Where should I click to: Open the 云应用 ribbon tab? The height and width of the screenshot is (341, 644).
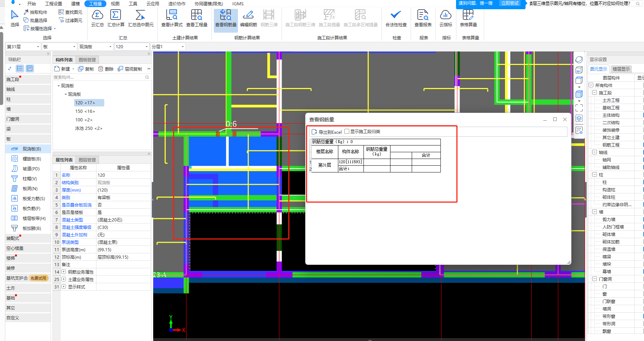(x=153, y=4)
